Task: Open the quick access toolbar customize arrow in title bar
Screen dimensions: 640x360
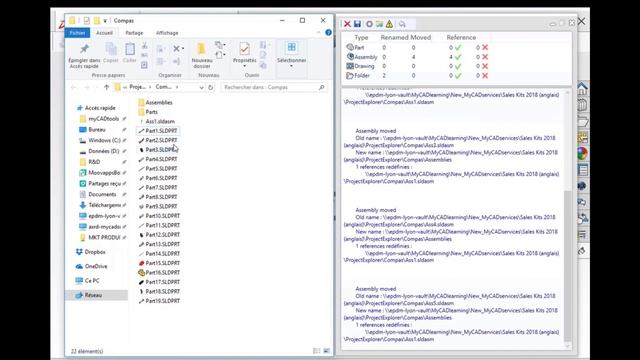Action: tap(105, 21)
